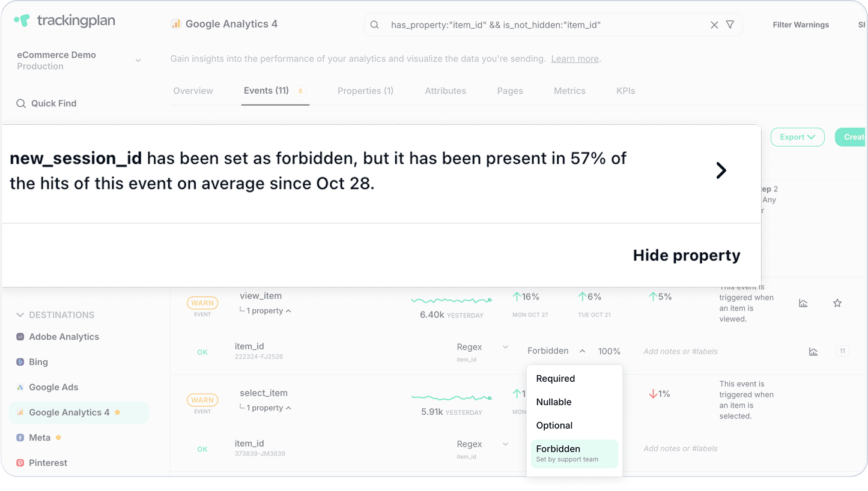Open the Attributes tab
The height and width of the screenshot is (491, 868).
coord(445,91)
